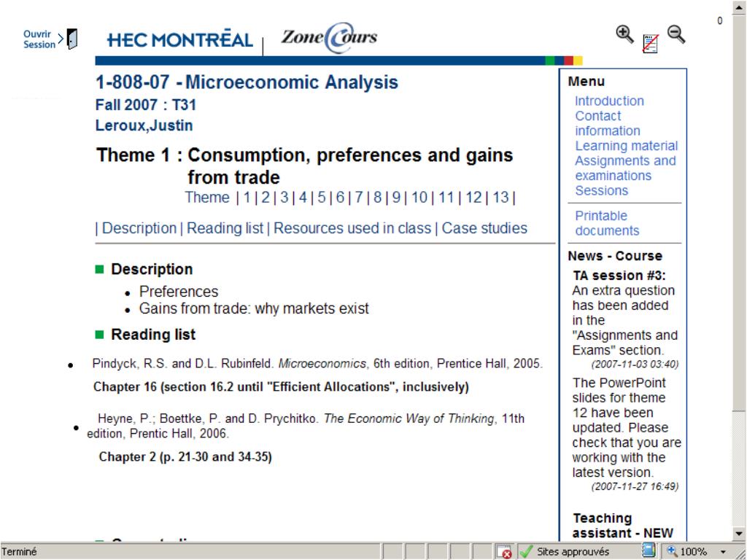This screenshot has width=747, height=560.
Task: Click the Heyne, Boettke and Prychitko reading entry
Action: coord(306,426)
